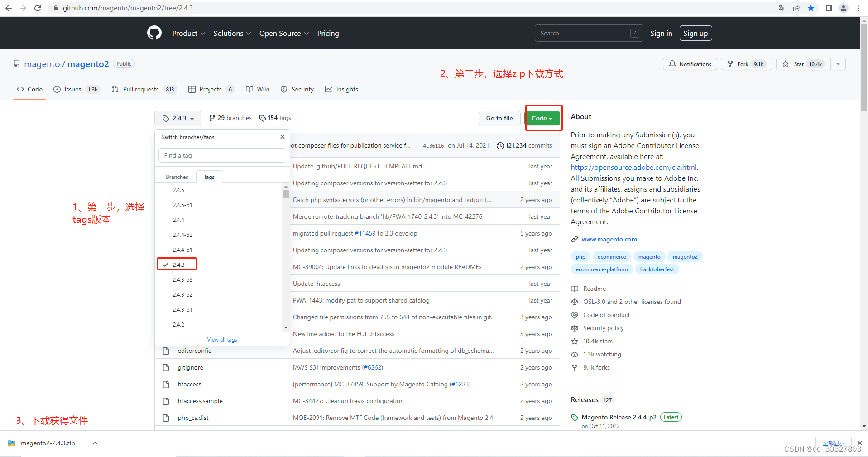Viewport: 868px width, 457px height.
Task: Click the Pricing link
Action: [328, 33]
